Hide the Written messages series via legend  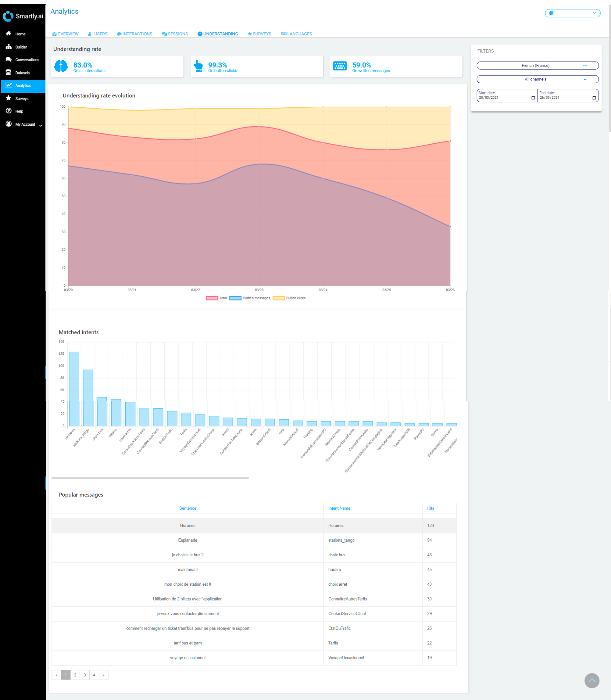250,298
